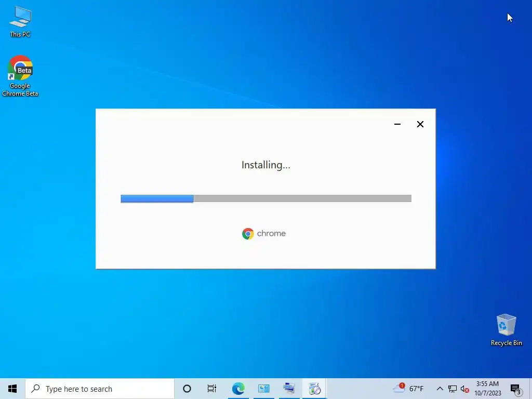Select the Google Chrome Beta shortcut
The image size is (532, 399).
click(20, 75)
